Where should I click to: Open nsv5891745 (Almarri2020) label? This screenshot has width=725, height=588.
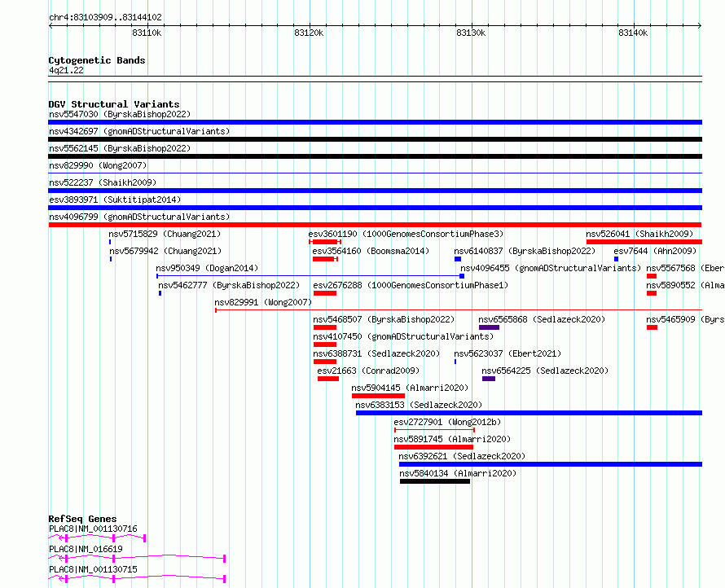pos(453,439)
